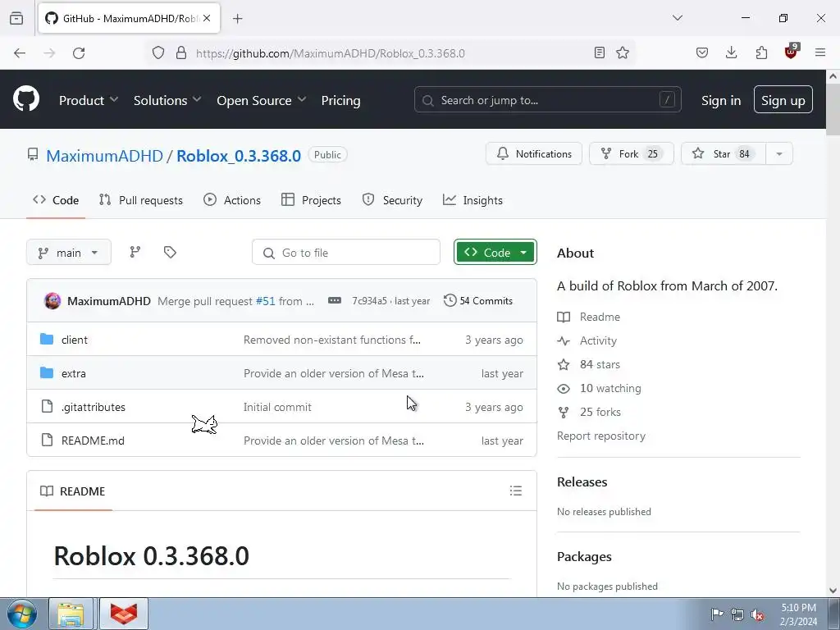This screenshot has height=630, width=840.
Task: Open the Pocket save icon
Action: 702,52
